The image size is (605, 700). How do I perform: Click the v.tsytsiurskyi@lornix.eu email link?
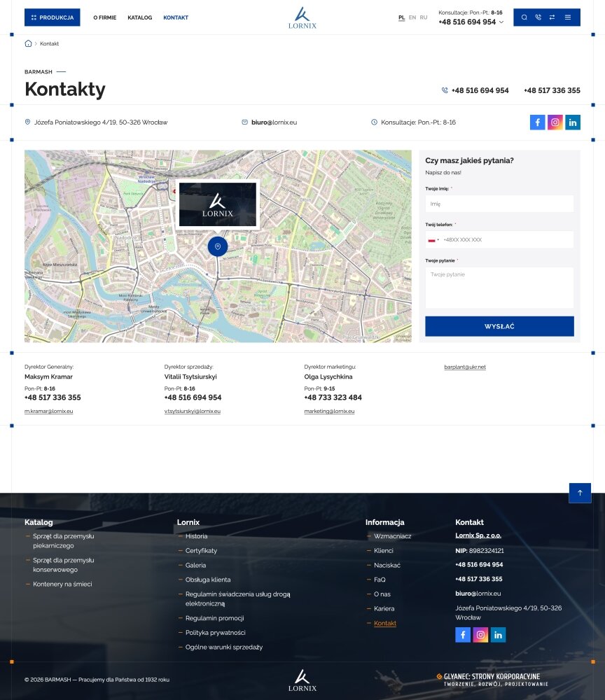pyautogui.click(x=193, y=411)
